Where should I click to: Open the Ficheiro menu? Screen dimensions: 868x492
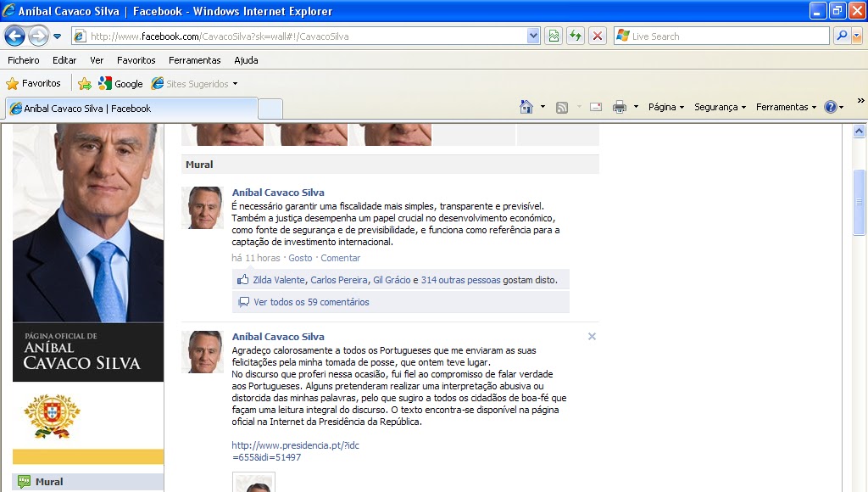(x=23, y=60)
